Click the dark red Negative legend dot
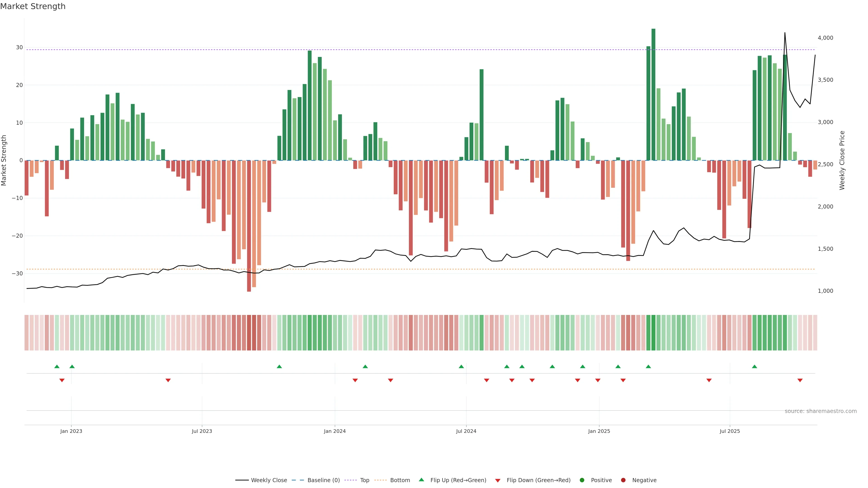This screenshot has width=868, height=488. [623, 480]
